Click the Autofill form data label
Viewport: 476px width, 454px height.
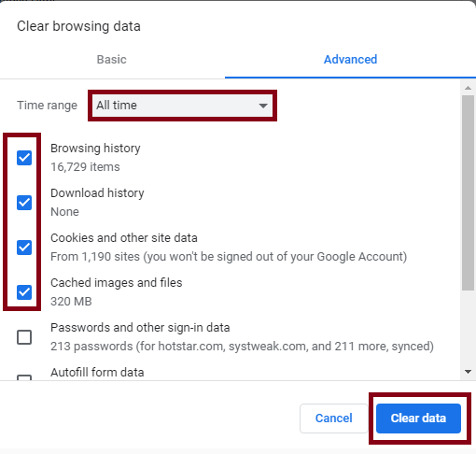97,373
